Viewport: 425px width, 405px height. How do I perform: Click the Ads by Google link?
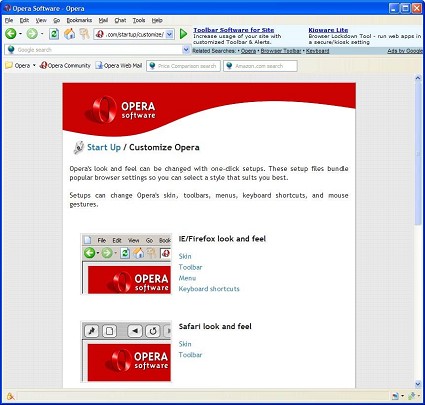click(405, 51)
